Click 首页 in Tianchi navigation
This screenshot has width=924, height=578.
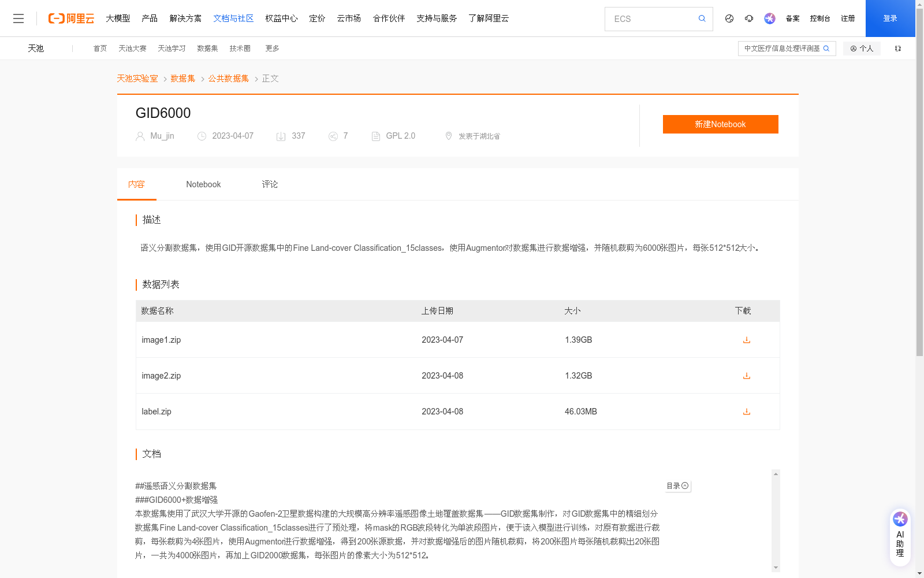[x=100, y=49]
